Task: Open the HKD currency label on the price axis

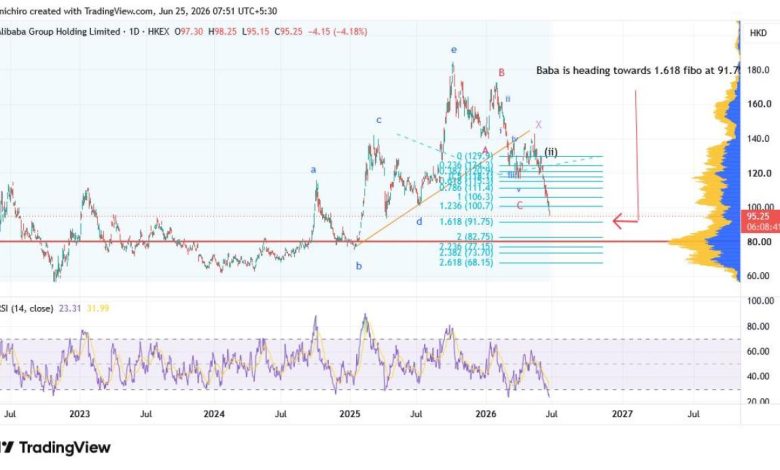Action: coord(758,33)
